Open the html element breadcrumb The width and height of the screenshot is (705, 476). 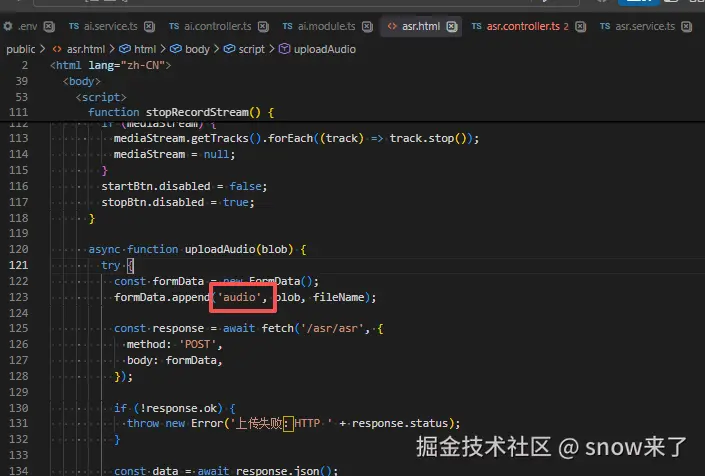click(145, 49)
